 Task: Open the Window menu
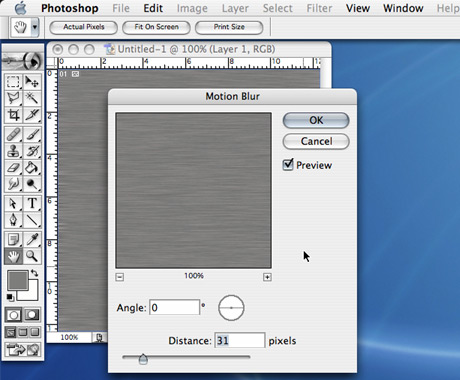(403, 8)
